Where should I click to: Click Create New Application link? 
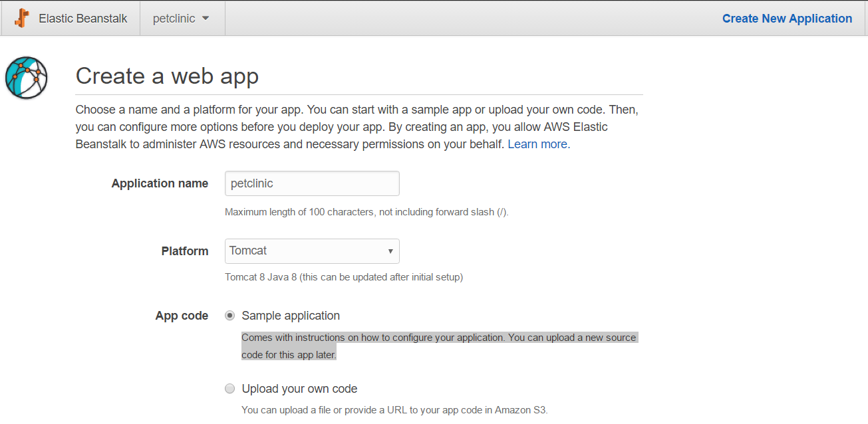(x=787, y=19)
